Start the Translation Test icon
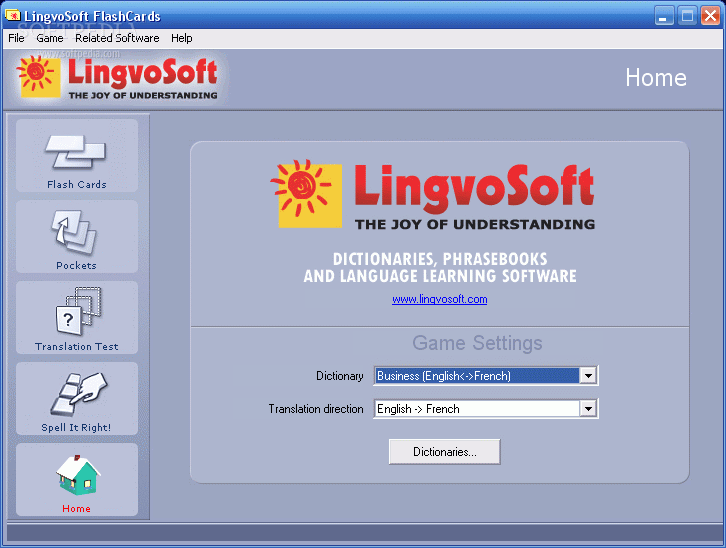726x548 pixels. tap(77, 318)
